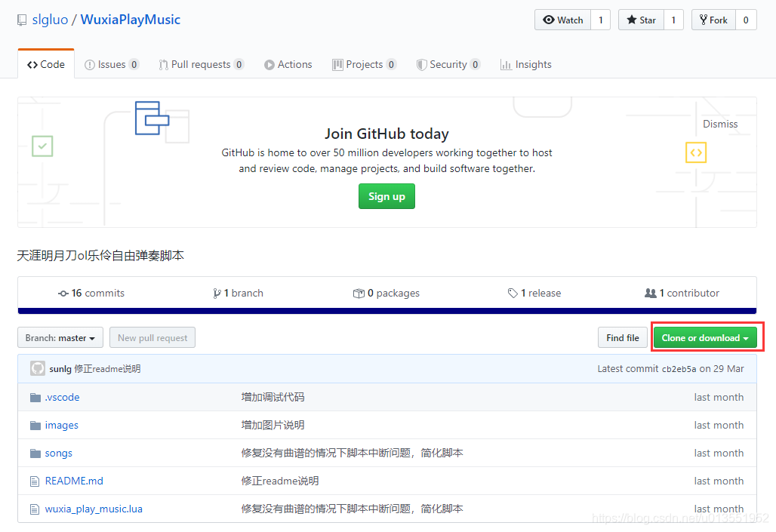Open the Branch: master dropdown
776x532 pixels.
[60, 337]
